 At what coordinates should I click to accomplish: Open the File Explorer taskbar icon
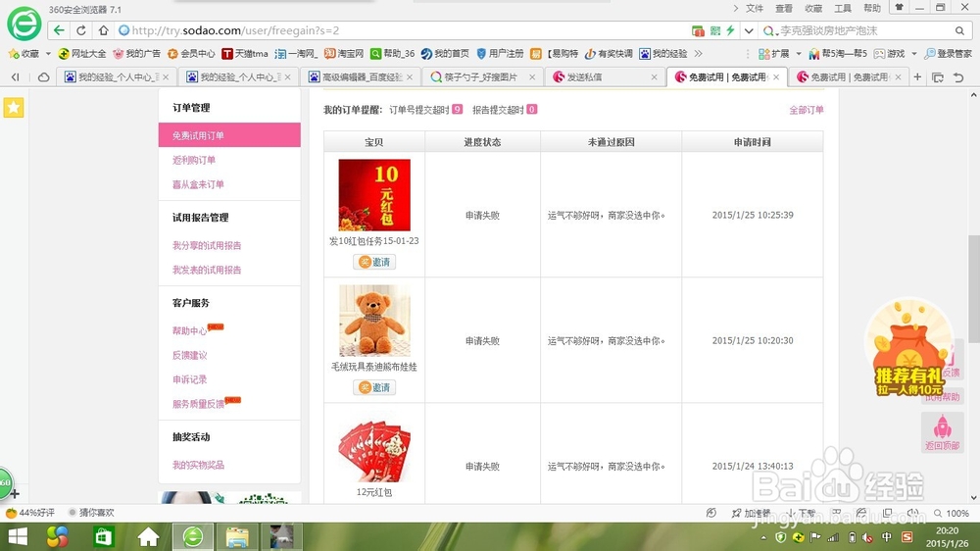point(237,536)
